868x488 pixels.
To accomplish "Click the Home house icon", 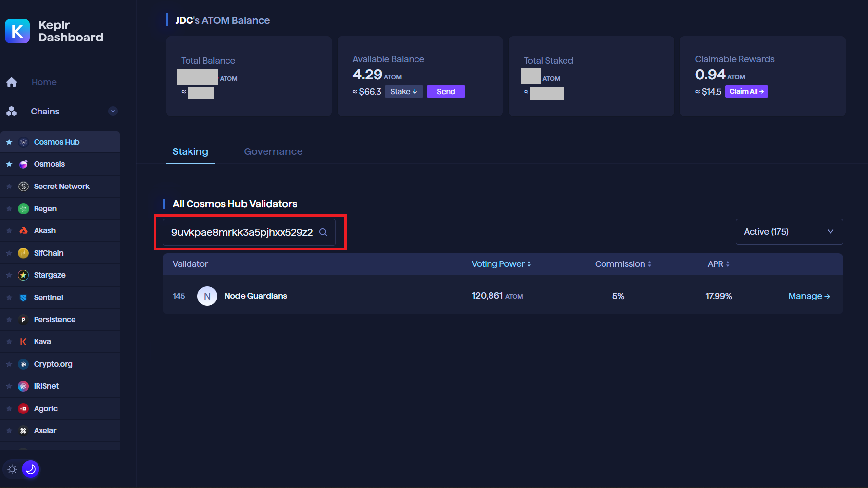I will pos(12,82).
